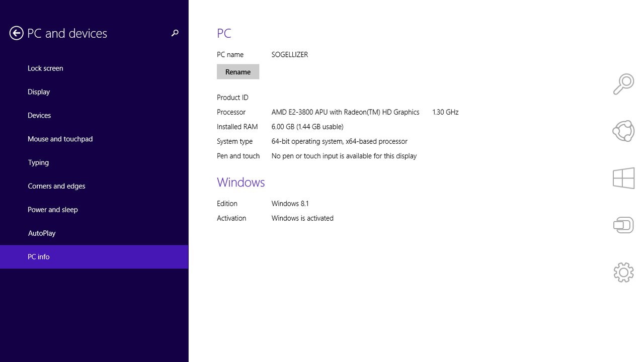Open the Search charm magnifier icon
Viewport: 644px width, 362px height.
tap(623, 84)
